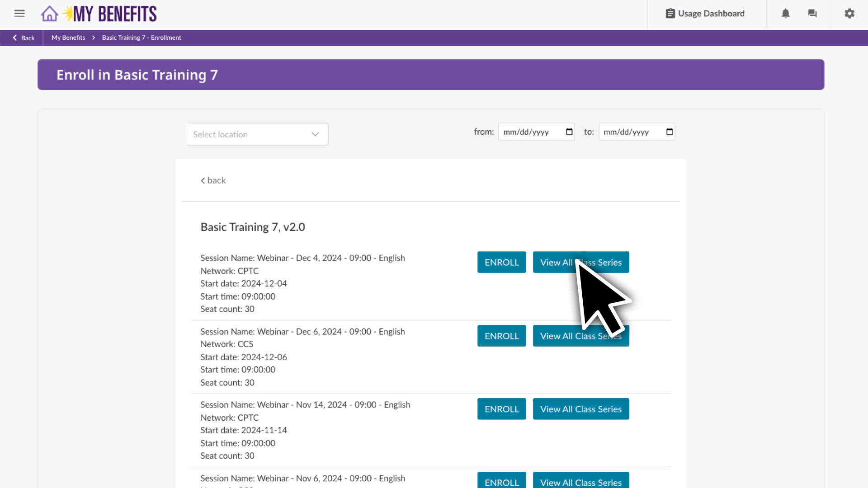The width and height of the screenshot is (868, 488).
Task: Collapse the session list with the back link
Action: [x=212, y=180]
